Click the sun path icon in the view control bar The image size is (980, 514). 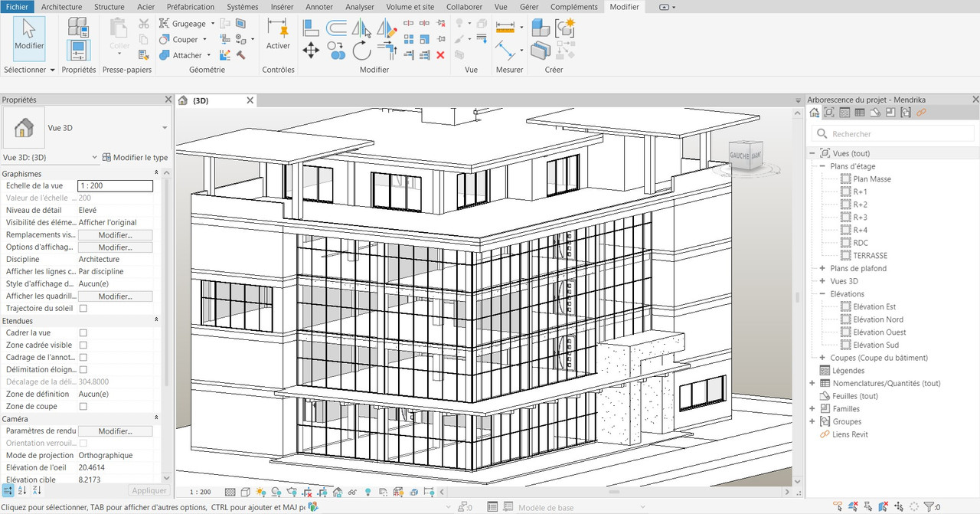[x=261, y=492]
